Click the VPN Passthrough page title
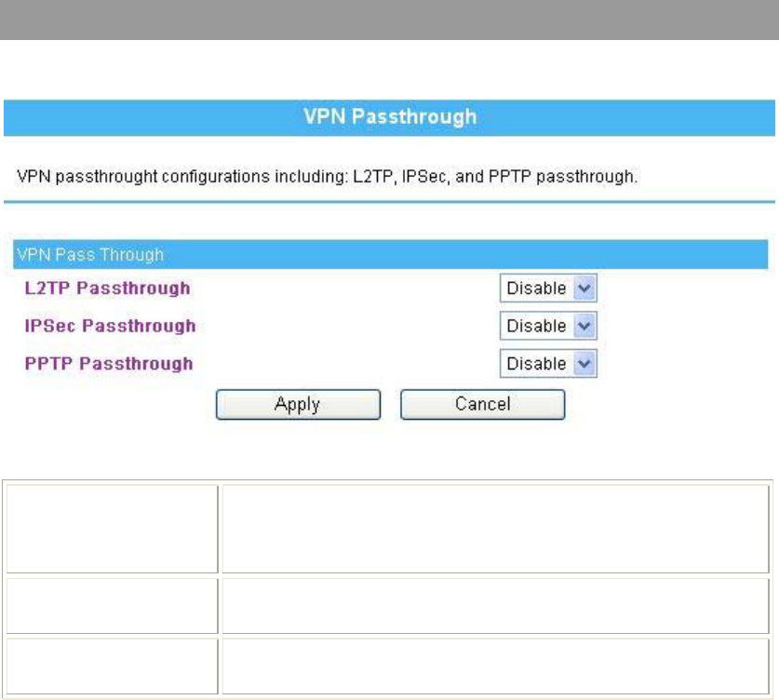This screenshot has height=700, width=779. [x=390, y=116]
